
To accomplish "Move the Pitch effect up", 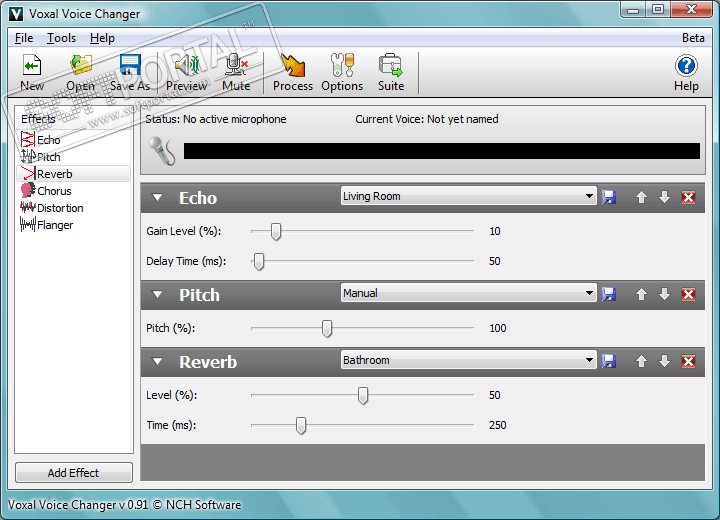I will 641,294.
